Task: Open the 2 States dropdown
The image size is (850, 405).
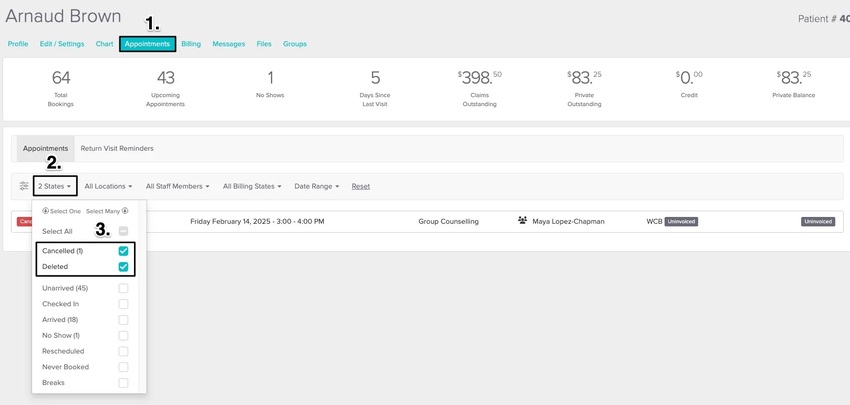Action: coord(55,186)
